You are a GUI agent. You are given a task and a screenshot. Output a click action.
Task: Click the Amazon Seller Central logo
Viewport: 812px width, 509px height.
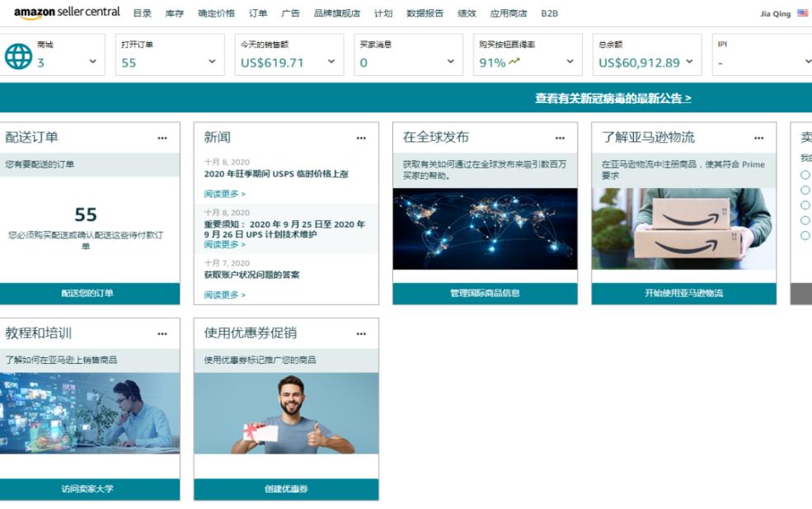tap(67, 12)
